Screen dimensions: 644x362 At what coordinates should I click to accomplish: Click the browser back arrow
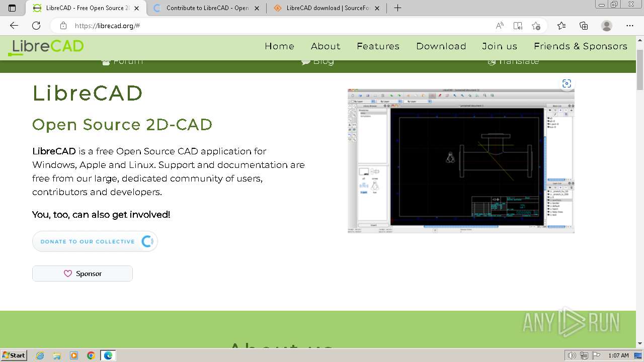(14, 26)
